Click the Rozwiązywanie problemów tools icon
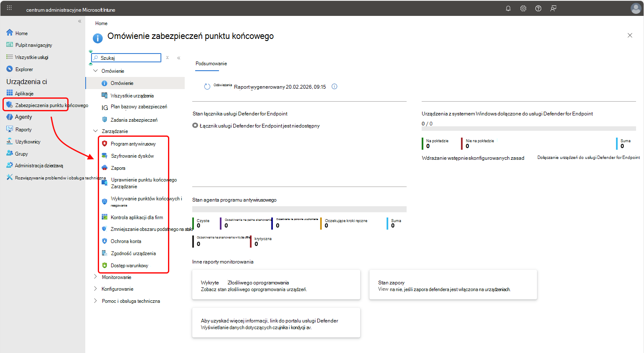The height and width of the screenshot is (353, 644). [10, 177]
